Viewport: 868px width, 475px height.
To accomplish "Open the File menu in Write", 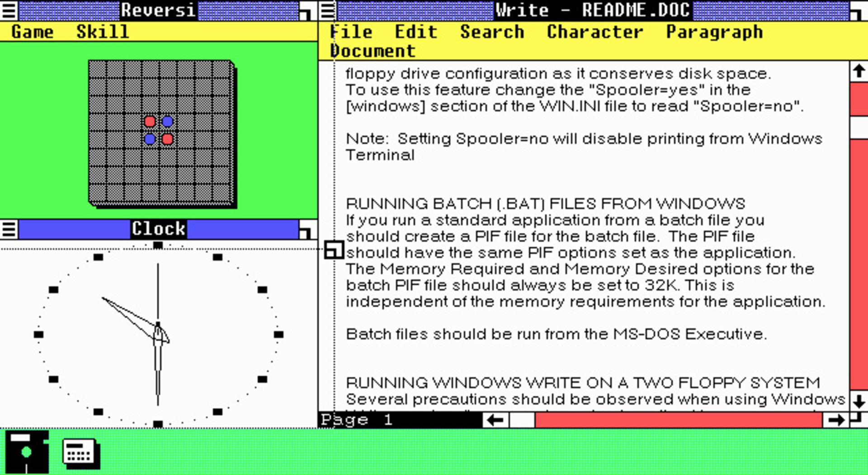I will tap(351, 32).
